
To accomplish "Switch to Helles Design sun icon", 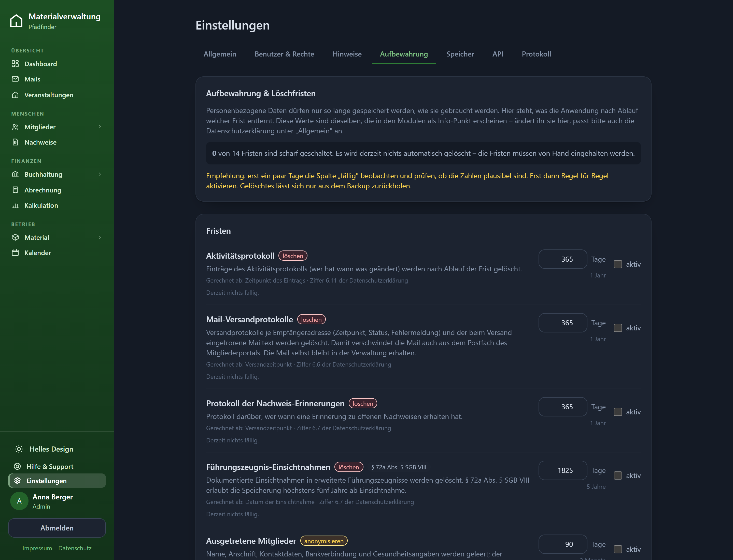I will click(x=19, y=449).
